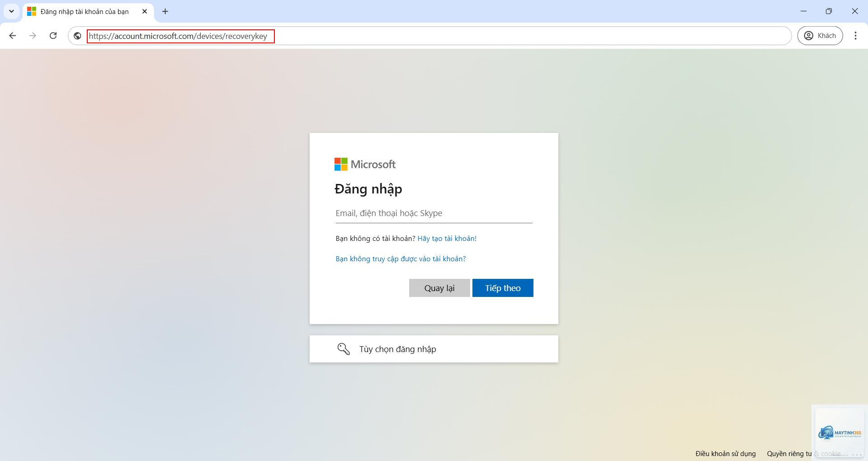Close the Đăng nhập tài khoản tab

pos(145,11)
